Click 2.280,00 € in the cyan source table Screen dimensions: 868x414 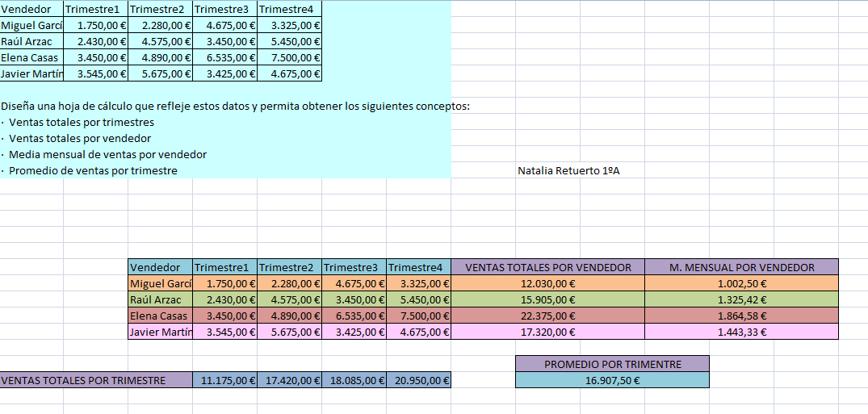pos(161,25)
